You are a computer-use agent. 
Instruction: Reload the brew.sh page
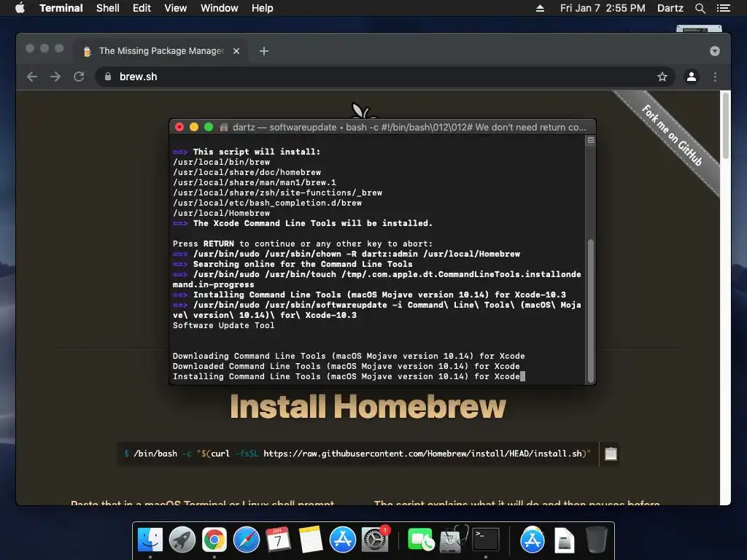79,77
